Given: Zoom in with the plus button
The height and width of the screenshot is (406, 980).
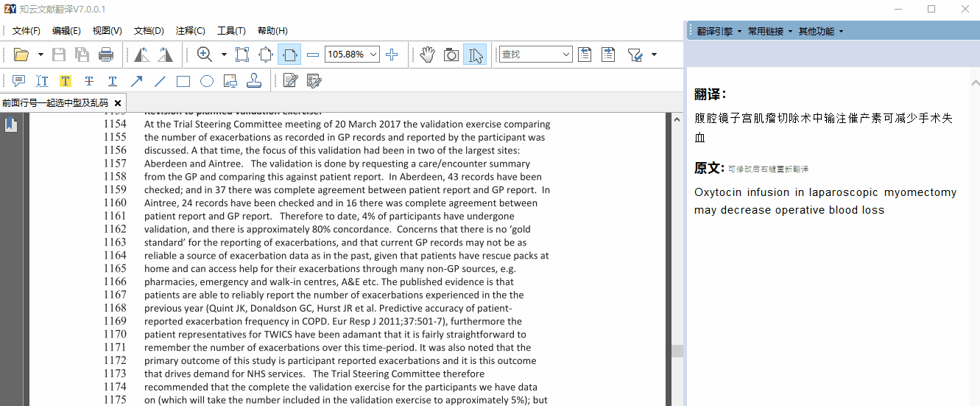Looking at the screenshot, I should 392,55.
